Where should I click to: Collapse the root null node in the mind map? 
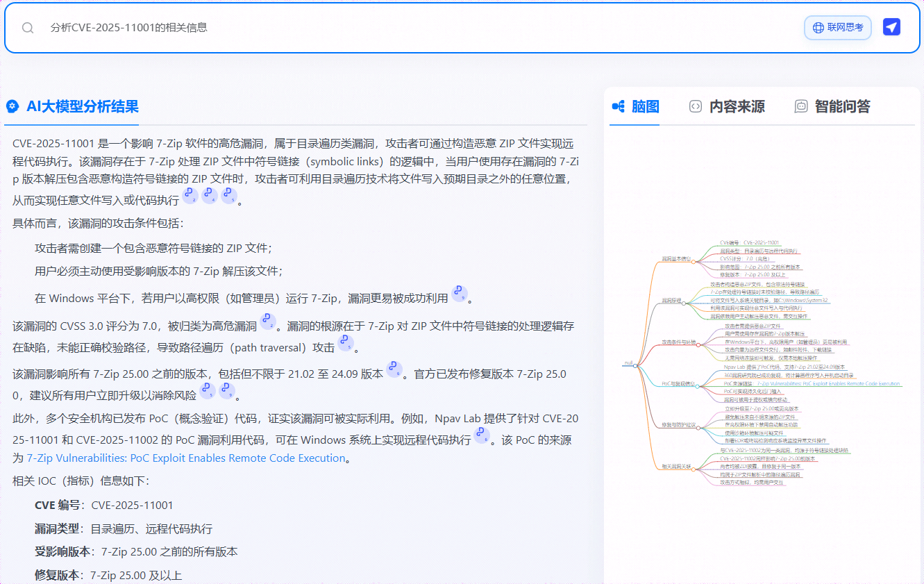click(635, 366)
